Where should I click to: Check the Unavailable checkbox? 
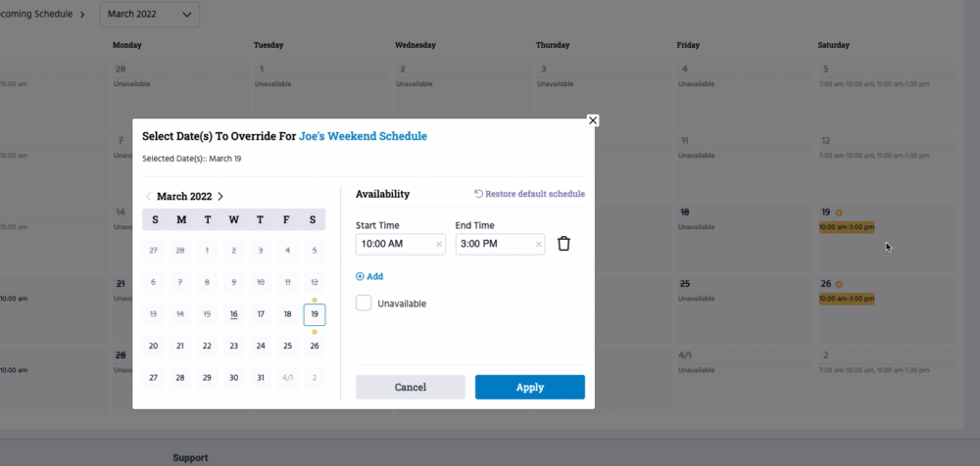(x=364, y=303)
